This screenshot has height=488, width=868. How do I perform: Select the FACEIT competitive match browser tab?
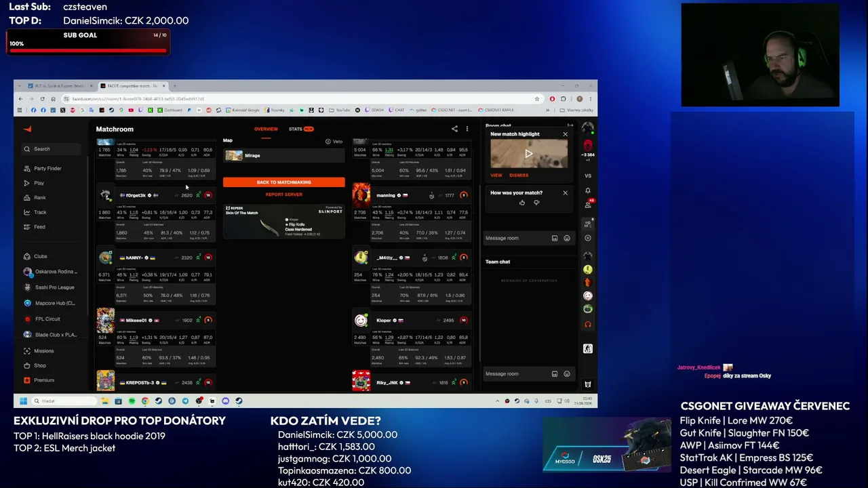coord(133,86)
